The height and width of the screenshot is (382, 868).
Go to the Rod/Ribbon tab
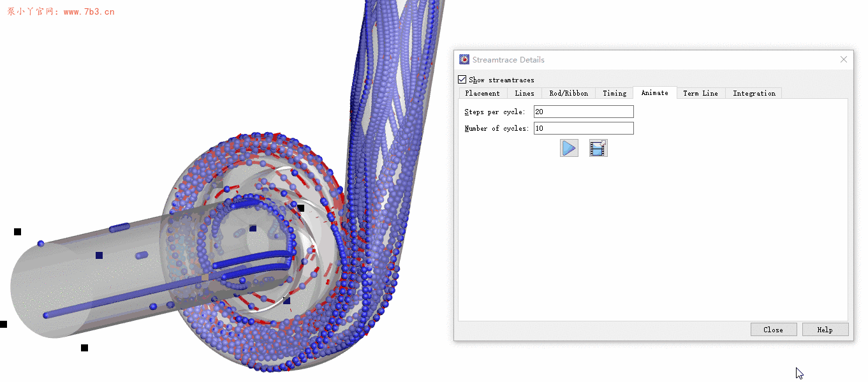(x=568, y=93)
